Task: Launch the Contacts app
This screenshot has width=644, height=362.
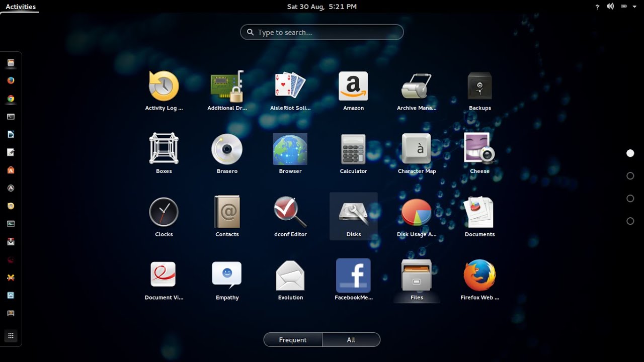Action: (x=227, y=217)
